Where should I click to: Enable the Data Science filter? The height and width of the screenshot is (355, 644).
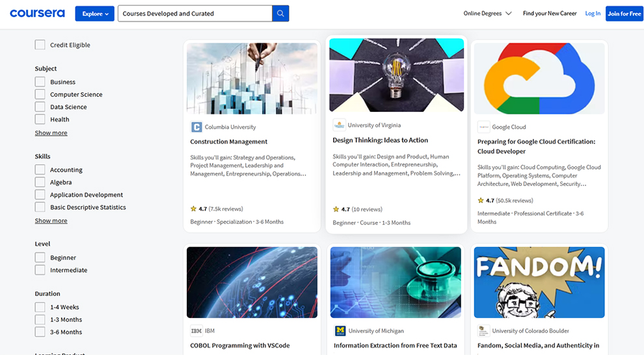40,107
